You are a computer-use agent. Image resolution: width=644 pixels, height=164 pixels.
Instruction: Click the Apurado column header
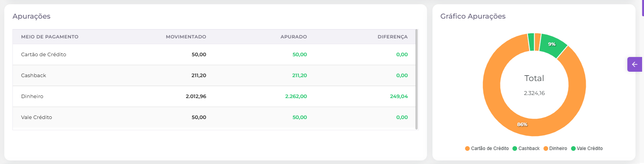pos(293,37)
